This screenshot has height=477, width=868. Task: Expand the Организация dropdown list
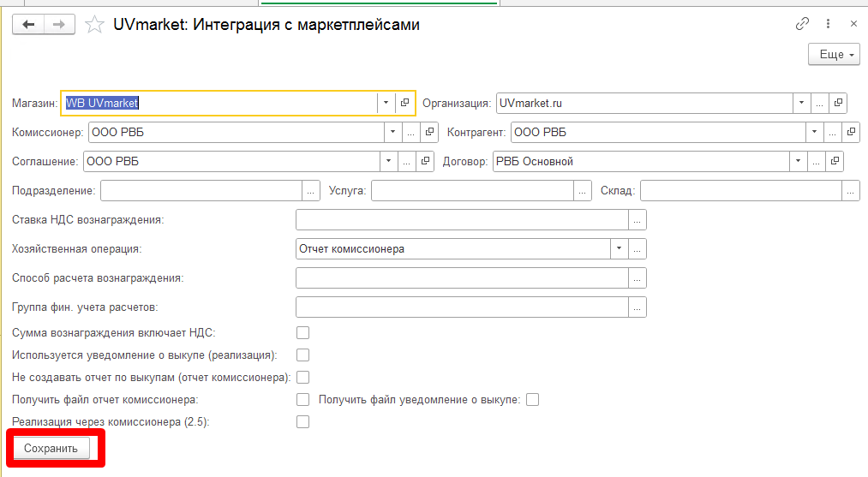point(801,103)
